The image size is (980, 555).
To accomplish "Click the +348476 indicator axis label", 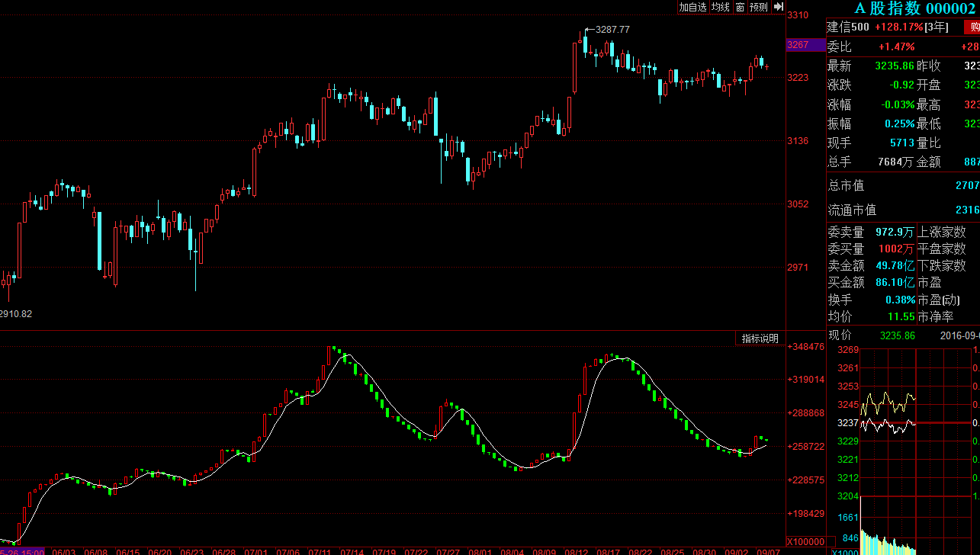I will click(x=806, y=346).
